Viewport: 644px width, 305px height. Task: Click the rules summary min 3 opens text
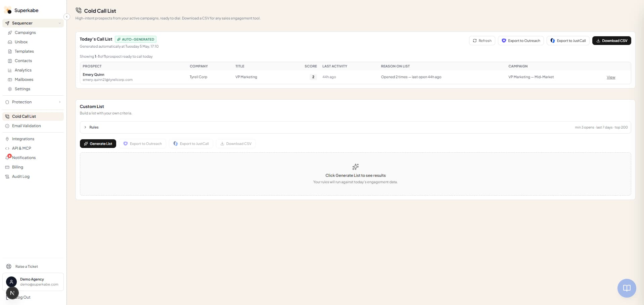coord(601,127)
